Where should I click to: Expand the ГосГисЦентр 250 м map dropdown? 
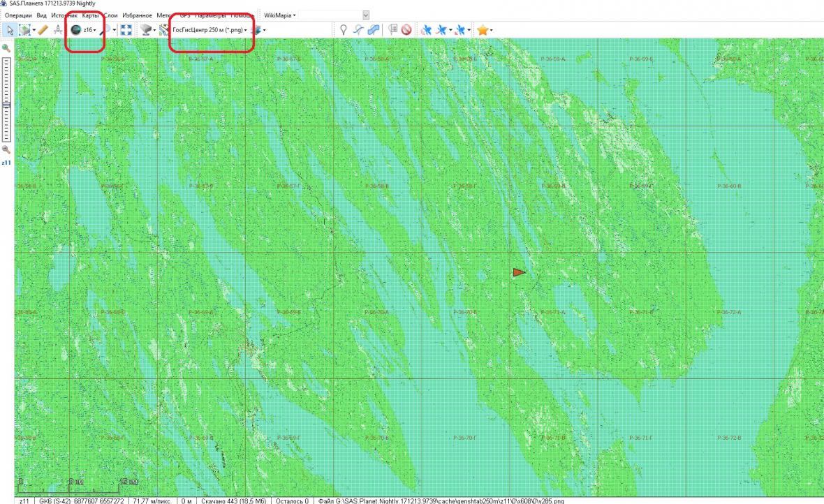pos(246,30)
